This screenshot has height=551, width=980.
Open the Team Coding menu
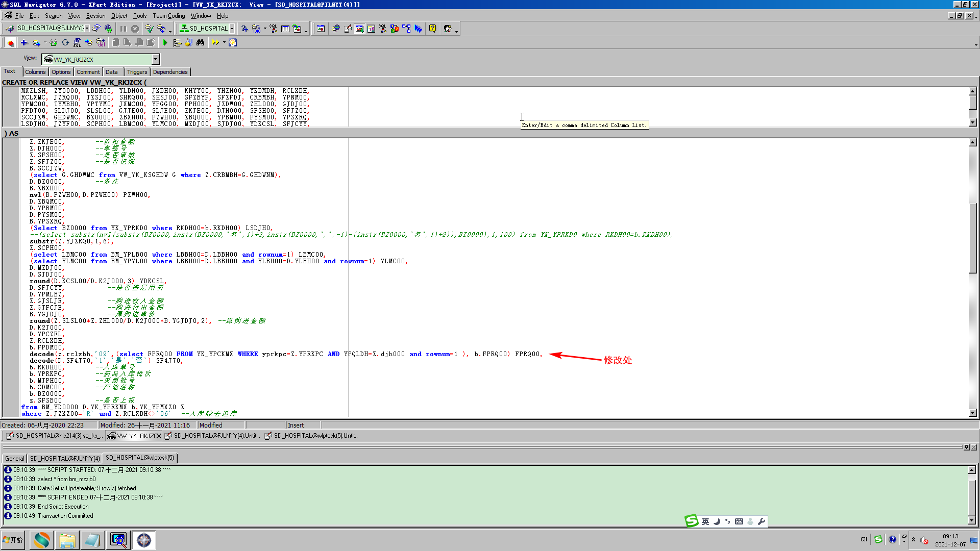(x=168, y=16)
